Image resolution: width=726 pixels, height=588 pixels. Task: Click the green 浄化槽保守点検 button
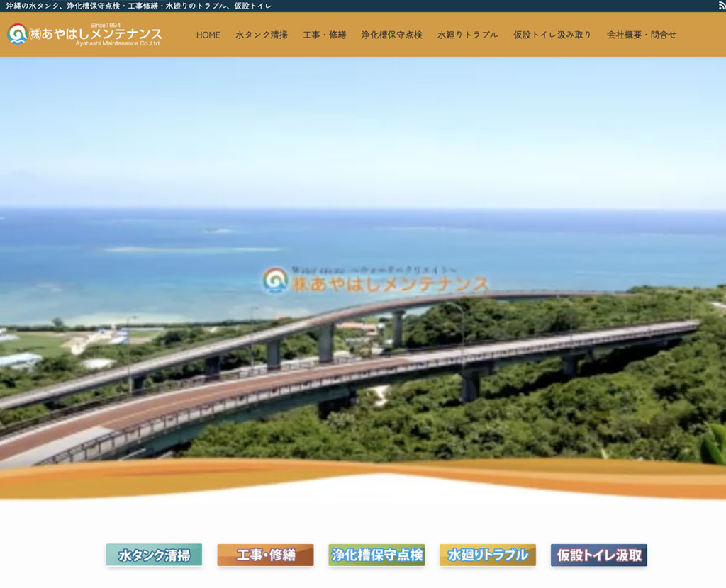[x=376, y=555]
